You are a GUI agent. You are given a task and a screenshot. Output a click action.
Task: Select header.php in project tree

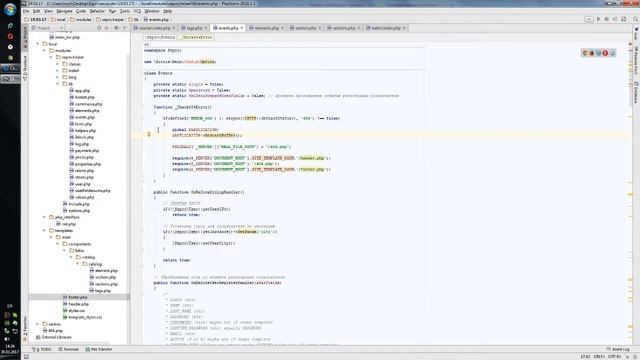click(76, 304)
